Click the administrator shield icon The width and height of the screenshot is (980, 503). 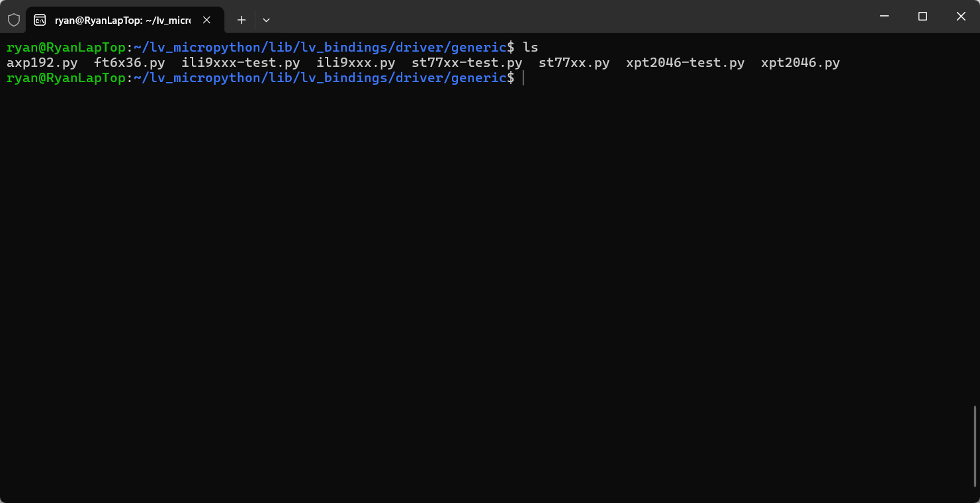14,20
